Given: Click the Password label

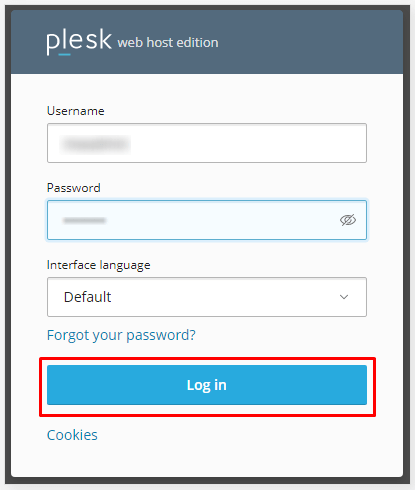Looking at the screenshot, I should (x=73, y=188).
